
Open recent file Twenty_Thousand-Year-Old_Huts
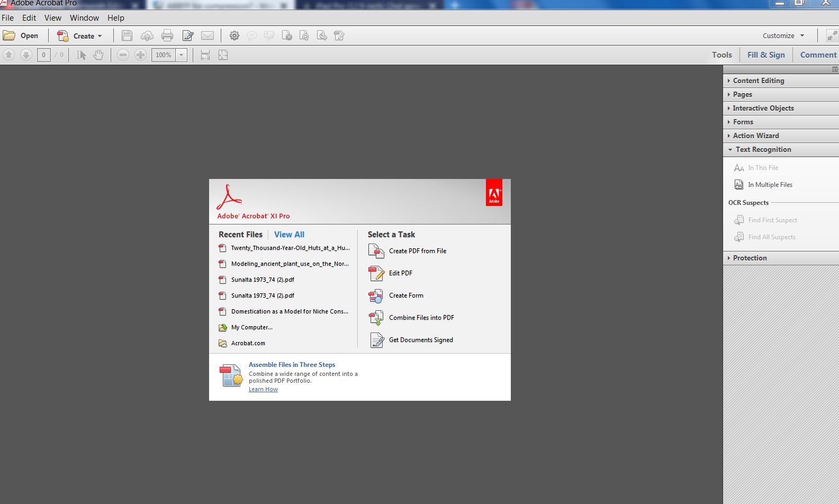(284, 248)
